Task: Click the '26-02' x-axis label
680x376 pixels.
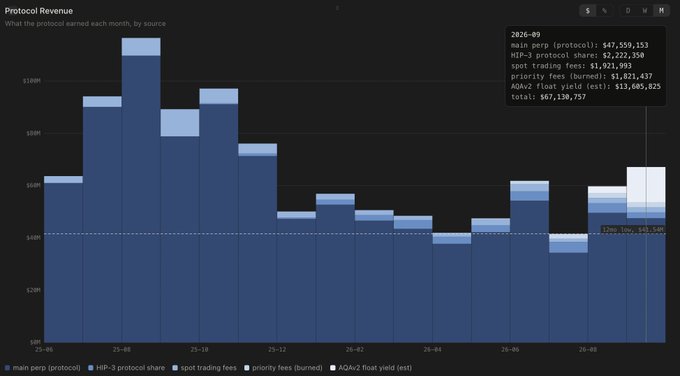Action: pos(354,350)
